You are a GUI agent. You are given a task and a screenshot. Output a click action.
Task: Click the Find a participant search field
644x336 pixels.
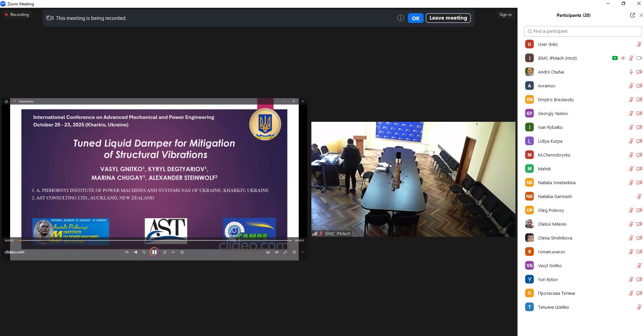click(x=583, y=31)
